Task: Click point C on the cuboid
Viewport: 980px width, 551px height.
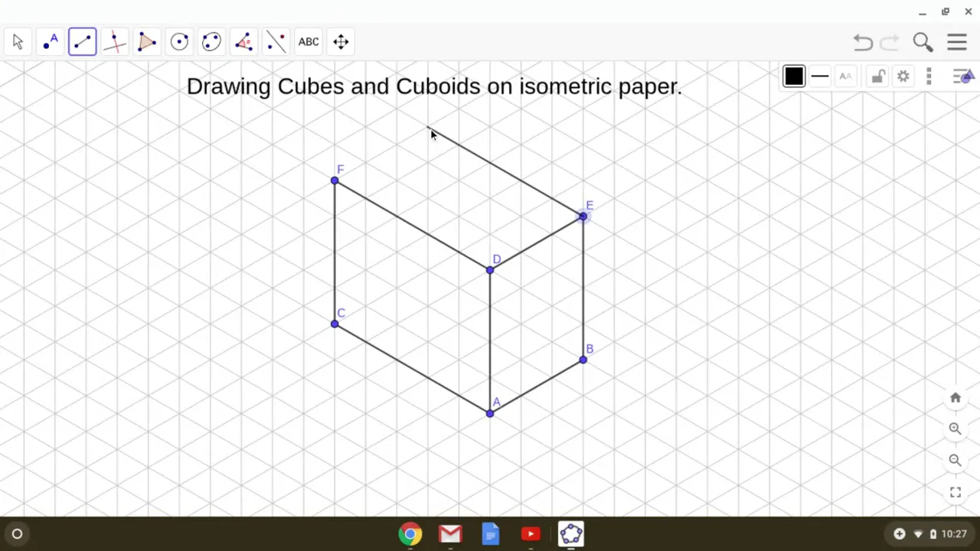Action: pyautogui.click(x=335, y=324)
